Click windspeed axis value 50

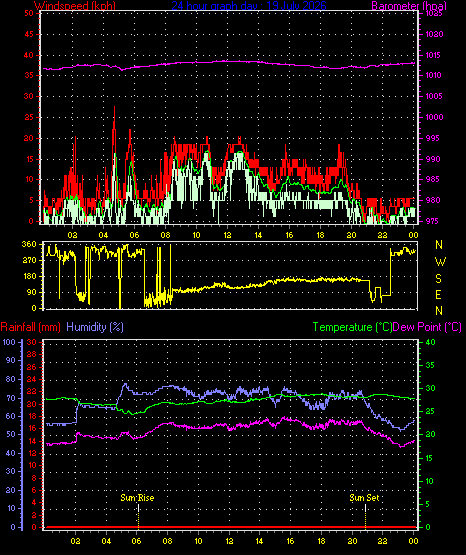point(29,13)
